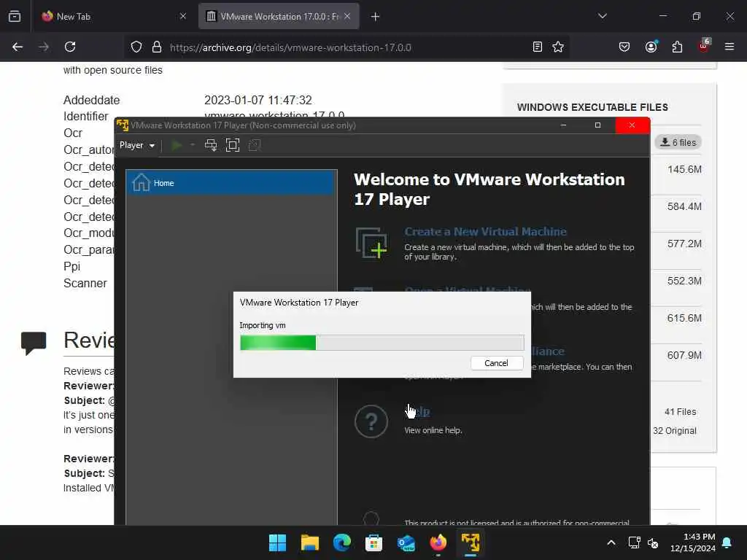747x560 pixels.
Task: Click the archive.org URL address field
Action: tap(348, 47)
